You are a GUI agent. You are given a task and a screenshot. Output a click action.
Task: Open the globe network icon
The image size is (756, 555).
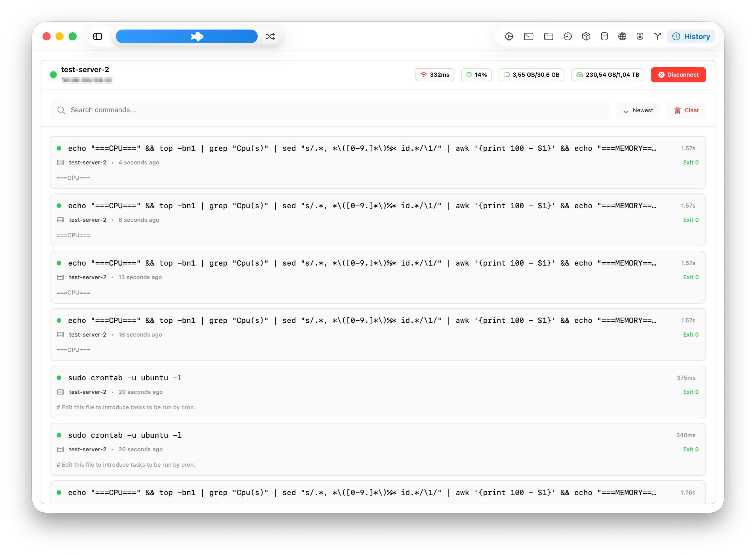622,36
